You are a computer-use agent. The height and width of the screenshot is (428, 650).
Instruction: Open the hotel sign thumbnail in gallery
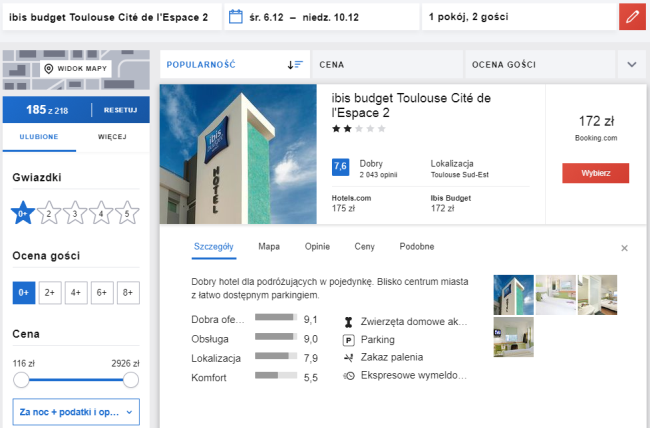click(514, 295)
